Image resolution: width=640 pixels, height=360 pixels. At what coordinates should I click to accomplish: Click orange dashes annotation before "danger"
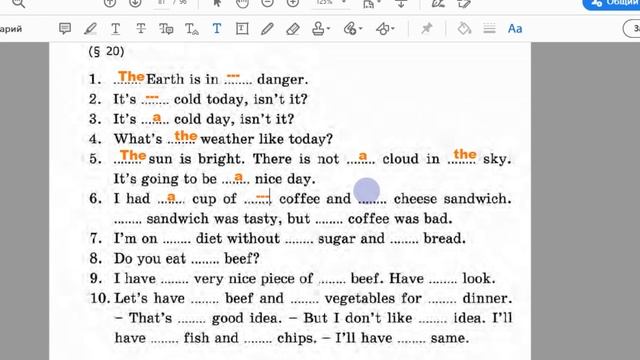click(x=233, y=75)
